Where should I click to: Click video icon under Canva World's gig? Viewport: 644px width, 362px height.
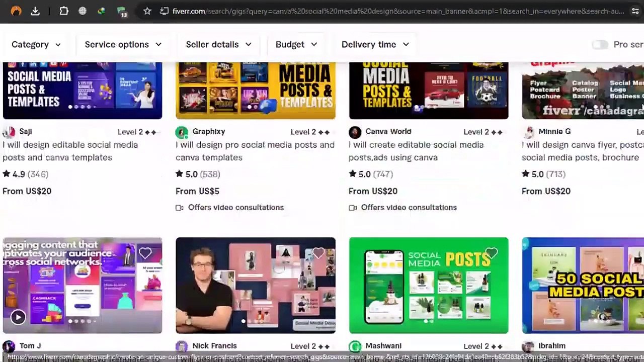coord(353,208)
